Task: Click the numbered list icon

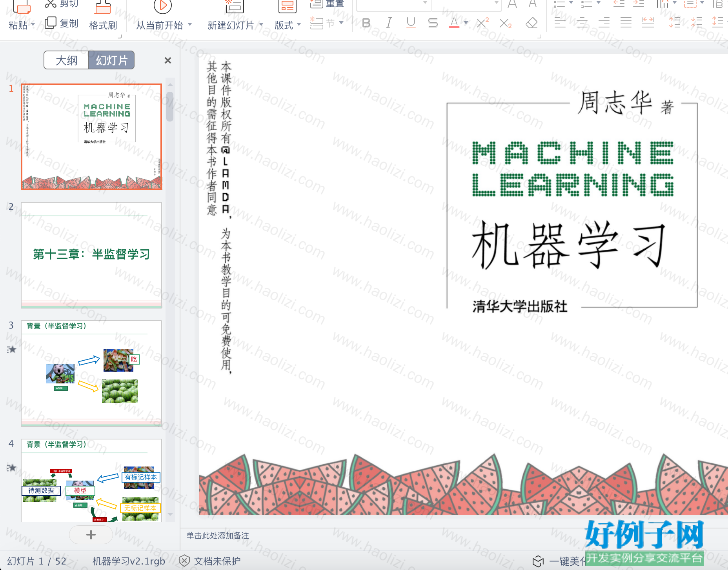Action: [587, 4]
